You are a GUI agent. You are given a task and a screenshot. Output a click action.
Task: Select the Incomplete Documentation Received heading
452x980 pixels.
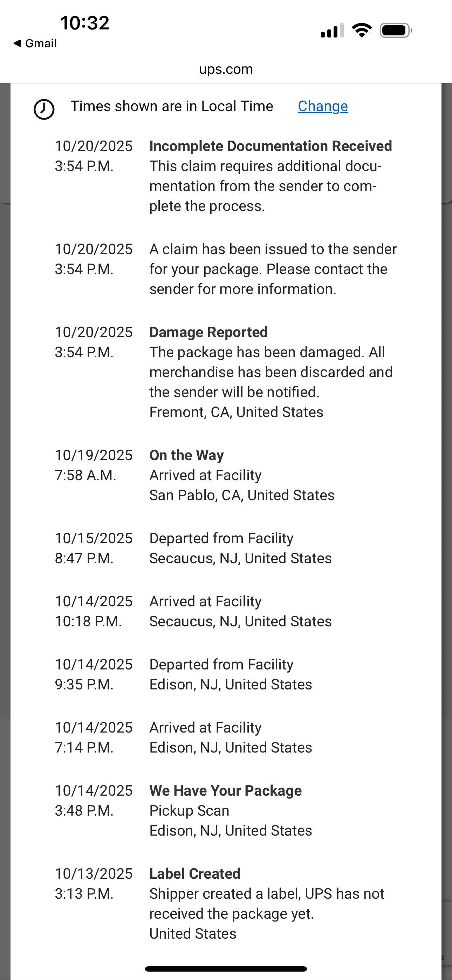pyautogui.click(x=270, y=146)
